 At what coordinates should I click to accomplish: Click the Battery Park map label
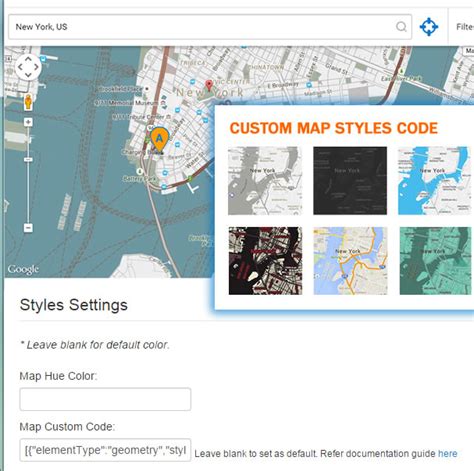click(x=139, y=179)
